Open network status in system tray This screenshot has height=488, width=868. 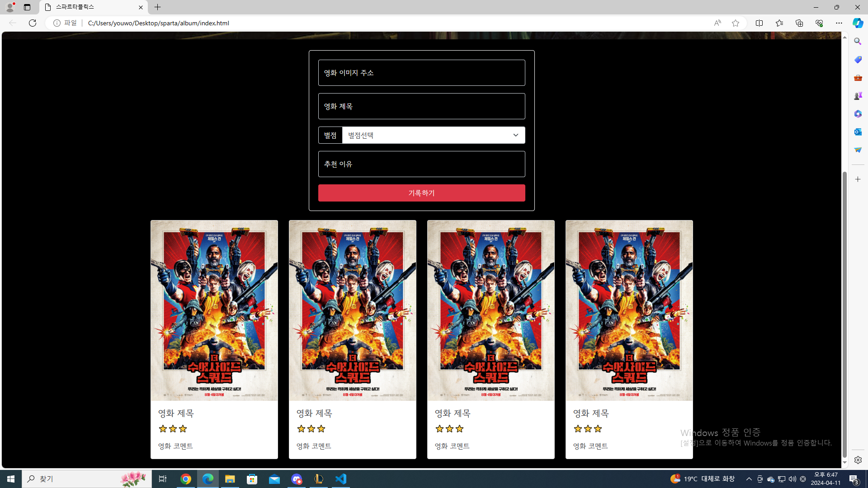(x=781, y=479)
